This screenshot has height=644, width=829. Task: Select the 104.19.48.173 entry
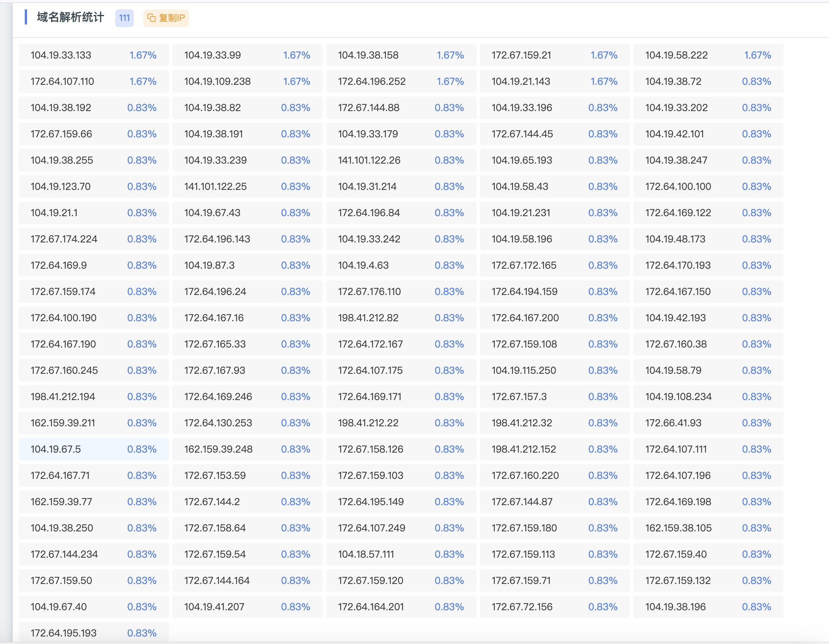tap(708, 239)
